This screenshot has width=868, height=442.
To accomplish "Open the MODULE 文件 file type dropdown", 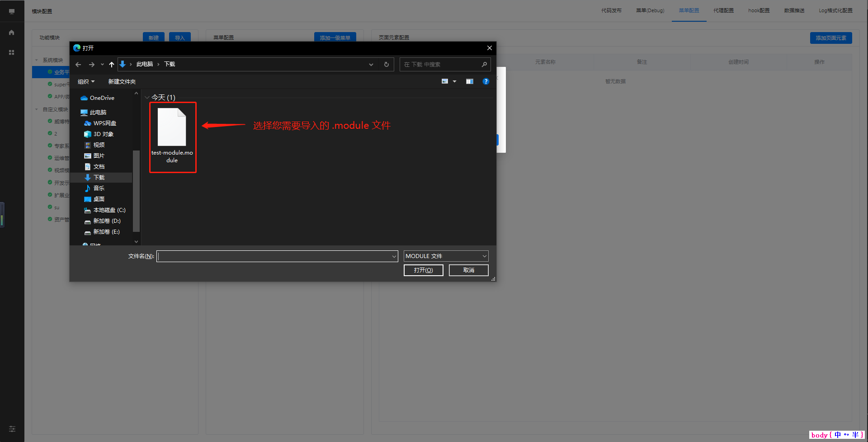I will [x=446, y=256].
